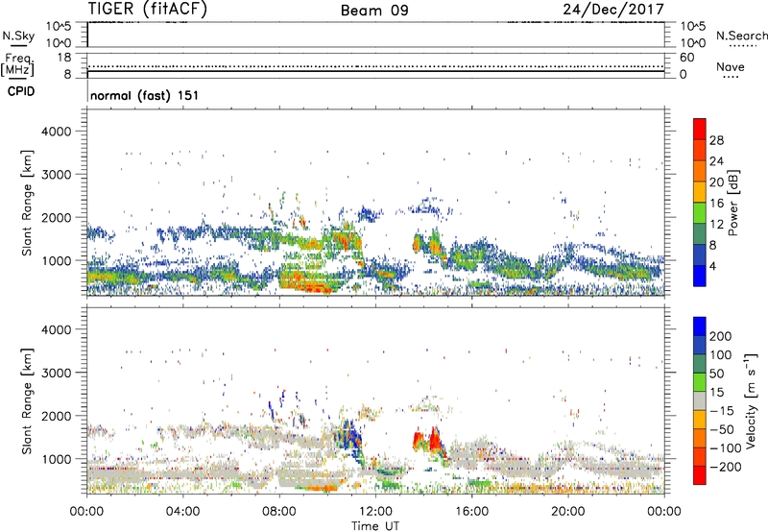Image resolution: width=768 pixels, height=532 pixels.
Task: Click the 'Nave' legend label
Action: 731,67
